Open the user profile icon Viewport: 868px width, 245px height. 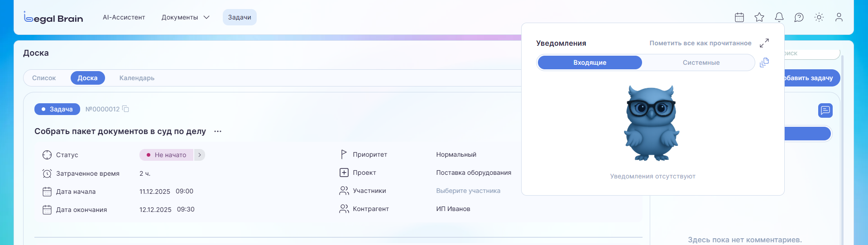pyautogui.click(x=839, y=17)
